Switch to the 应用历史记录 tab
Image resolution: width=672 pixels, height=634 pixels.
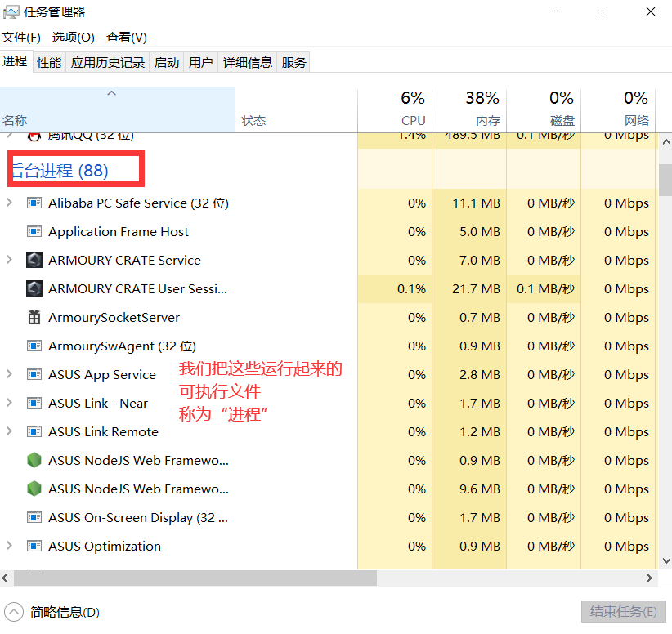click(108, 63)
